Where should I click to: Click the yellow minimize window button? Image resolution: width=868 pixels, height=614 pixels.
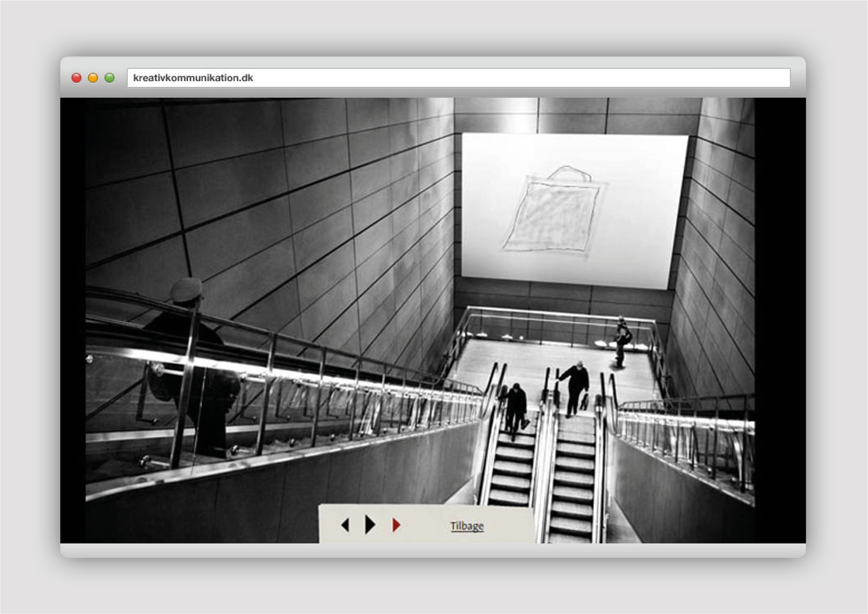93,78
